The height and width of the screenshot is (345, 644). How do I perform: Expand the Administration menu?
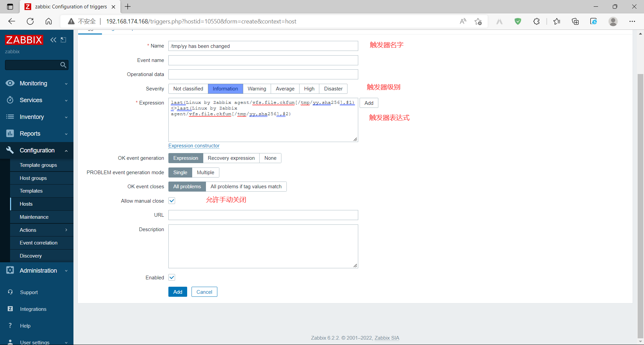tap(66, 271)
